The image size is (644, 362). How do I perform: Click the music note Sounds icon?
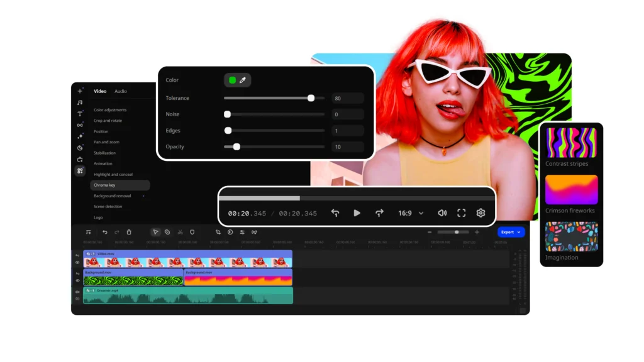pyautogui.click(x=80, y=102)
